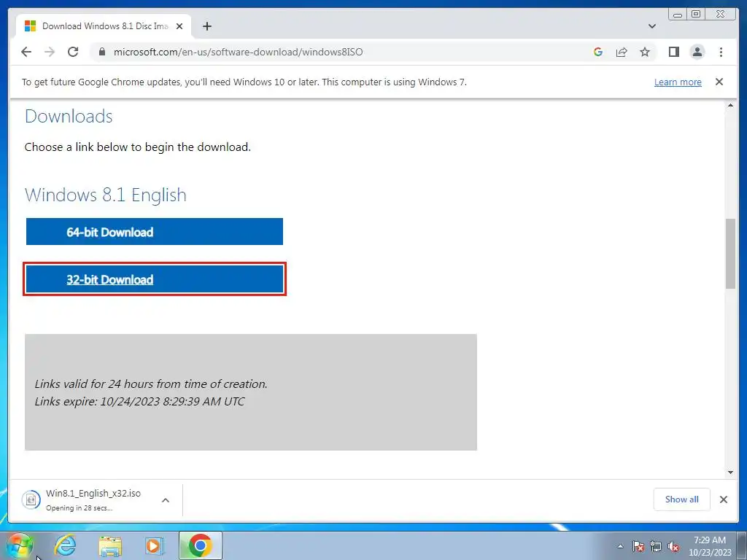The width and height of the screenshot is (747, 560).
Task: Open the Chrome profile menu
Action: coord(697,52)
